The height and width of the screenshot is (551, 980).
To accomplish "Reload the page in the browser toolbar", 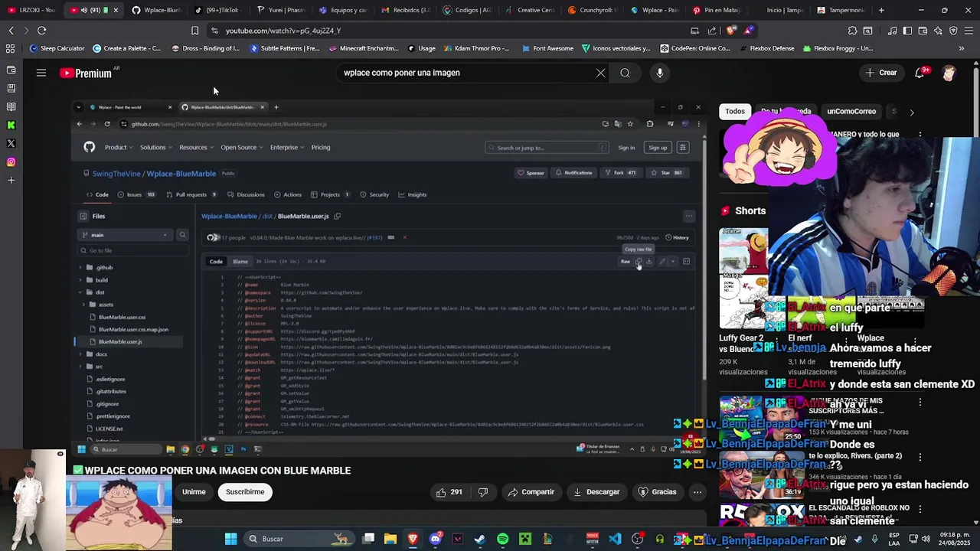I will click(41, 31).
